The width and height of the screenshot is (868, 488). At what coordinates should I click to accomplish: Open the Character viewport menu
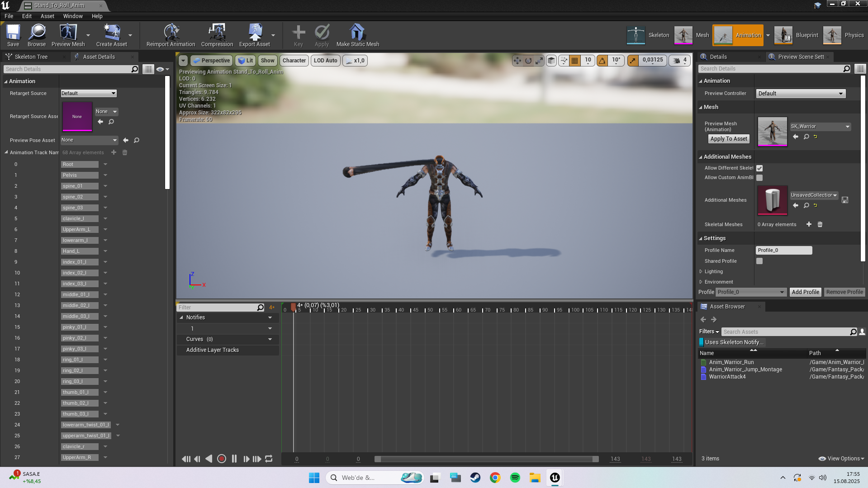pyautogui.click(x=294, y=61)
